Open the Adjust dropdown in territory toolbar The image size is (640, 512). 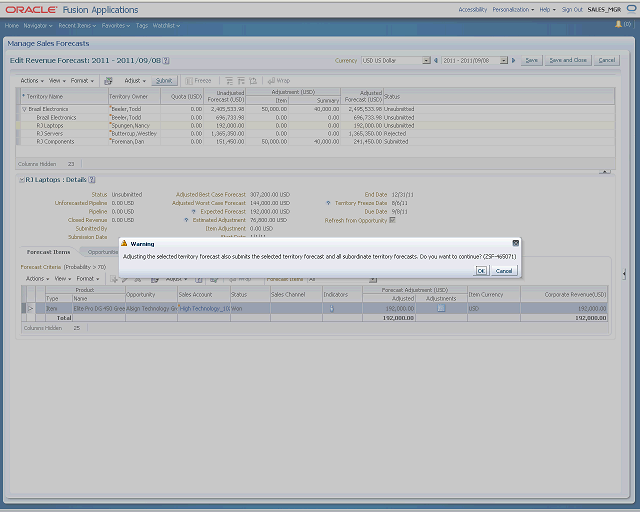[x=135, y=81]
